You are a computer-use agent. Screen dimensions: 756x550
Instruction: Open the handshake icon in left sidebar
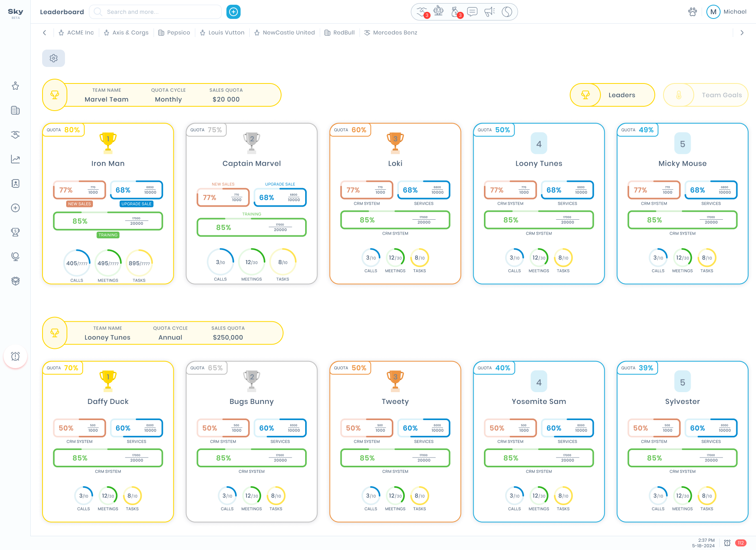tap(15, 135)
